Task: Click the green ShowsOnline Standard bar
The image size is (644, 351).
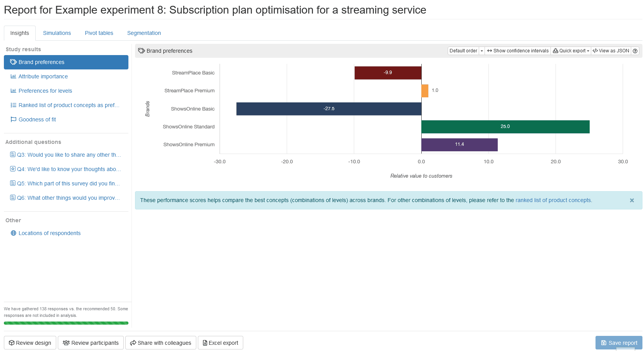Action: (505, 127)
